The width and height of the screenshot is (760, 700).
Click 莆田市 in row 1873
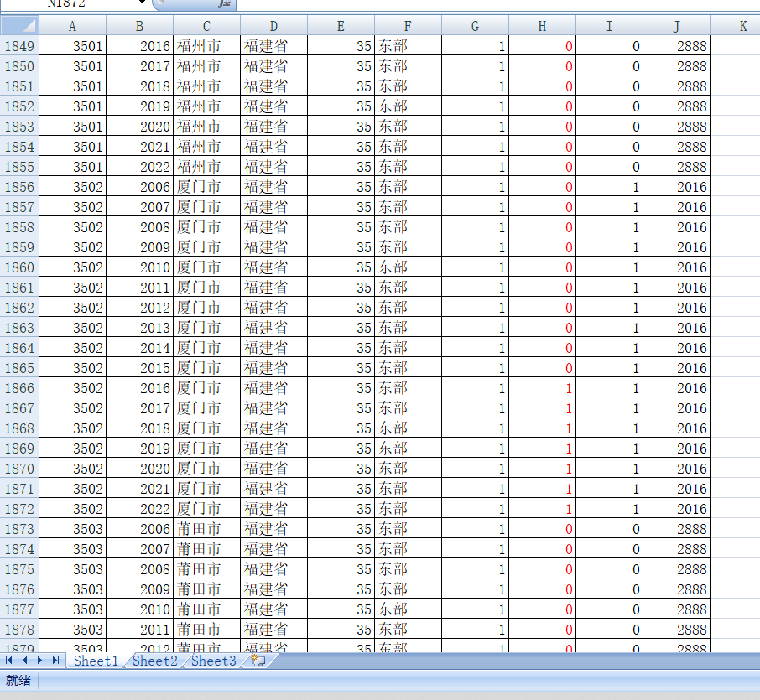207,529
